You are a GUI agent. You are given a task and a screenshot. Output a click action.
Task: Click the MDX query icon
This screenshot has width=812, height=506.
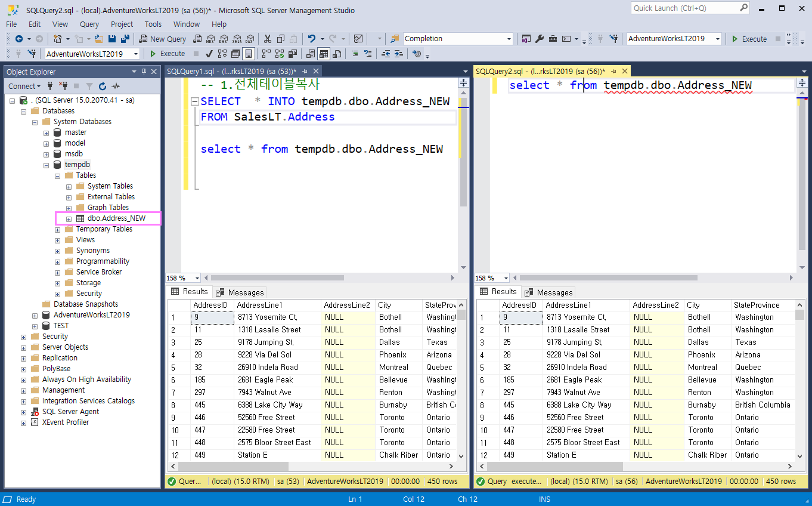click(210, 39)
